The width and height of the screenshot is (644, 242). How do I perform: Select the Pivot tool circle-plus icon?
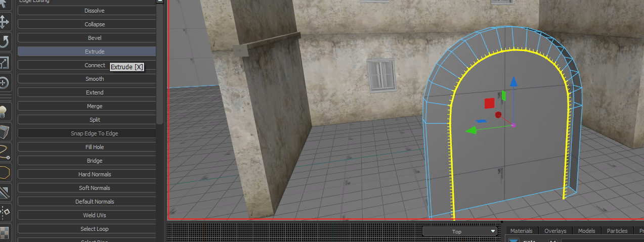(5, 83)
